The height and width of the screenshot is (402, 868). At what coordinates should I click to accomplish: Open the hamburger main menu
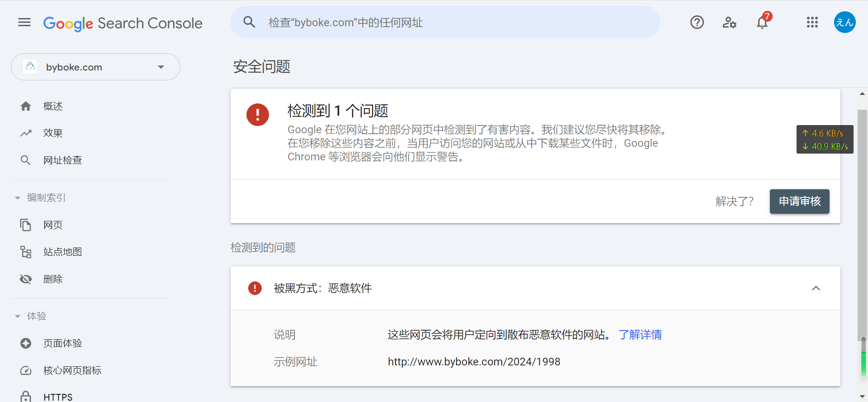[x=24, y=22]
